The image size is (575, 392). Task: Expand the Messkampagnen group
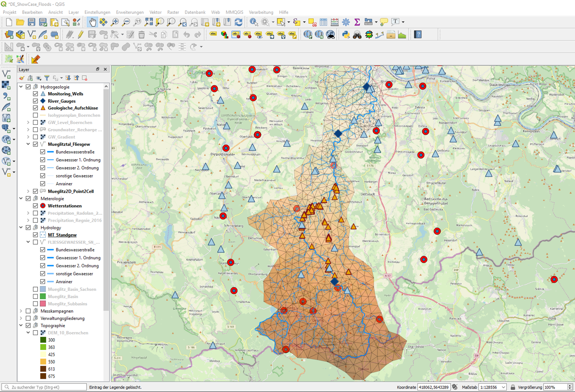click(21, 311)
